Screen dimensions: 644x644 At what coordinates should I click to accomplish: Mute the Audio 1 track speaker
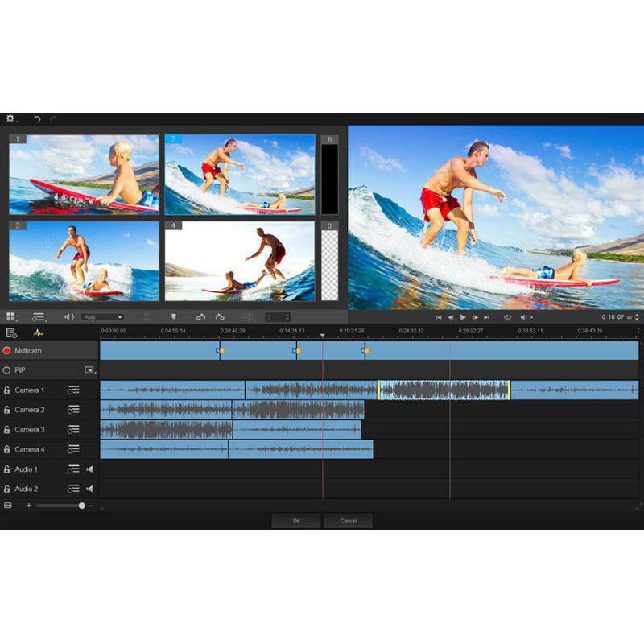pyautogui.click(x=90, y=469)
